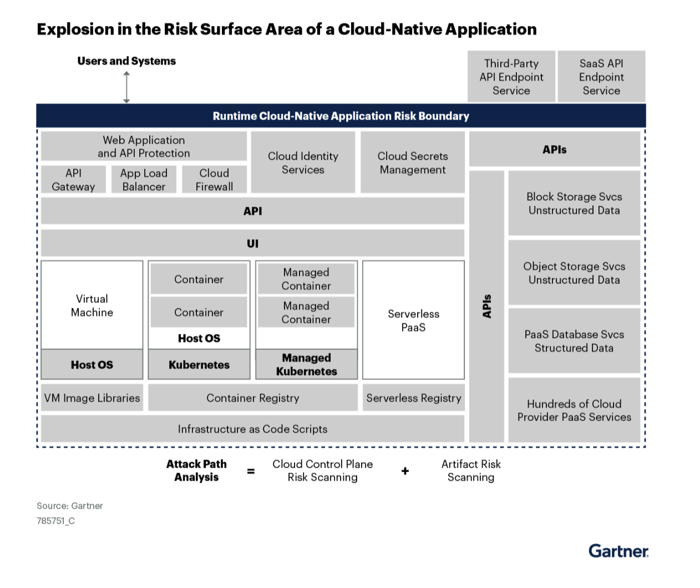The image size is (700, 588).
Task: Enable the App Load Balancer element
Action: click(x=144, y=179)
